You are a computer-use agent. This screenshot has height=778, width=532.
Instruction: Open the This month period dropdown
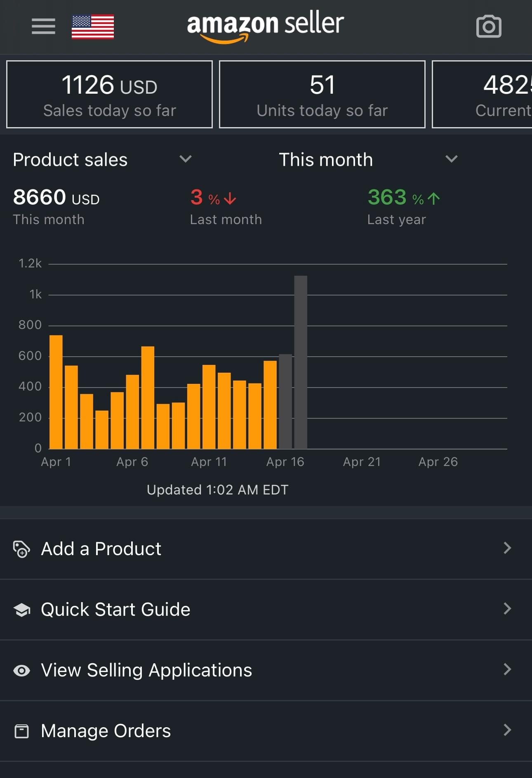451,159
